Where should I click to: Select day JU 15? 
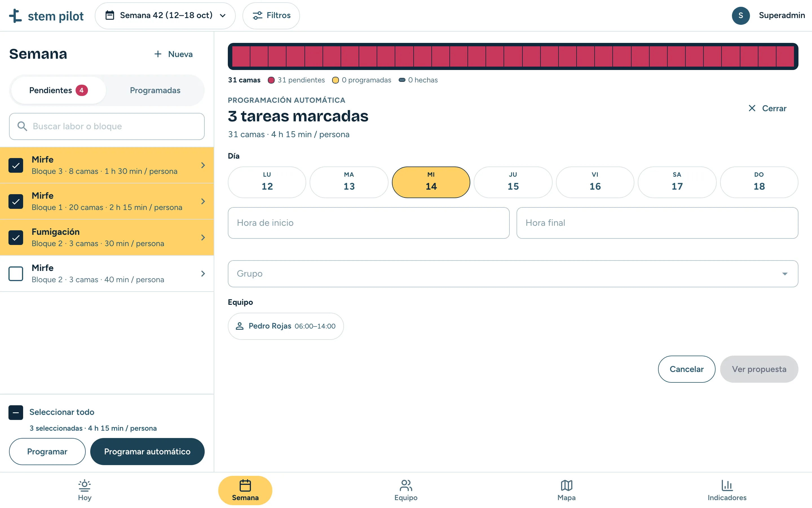tap(513, 182)
